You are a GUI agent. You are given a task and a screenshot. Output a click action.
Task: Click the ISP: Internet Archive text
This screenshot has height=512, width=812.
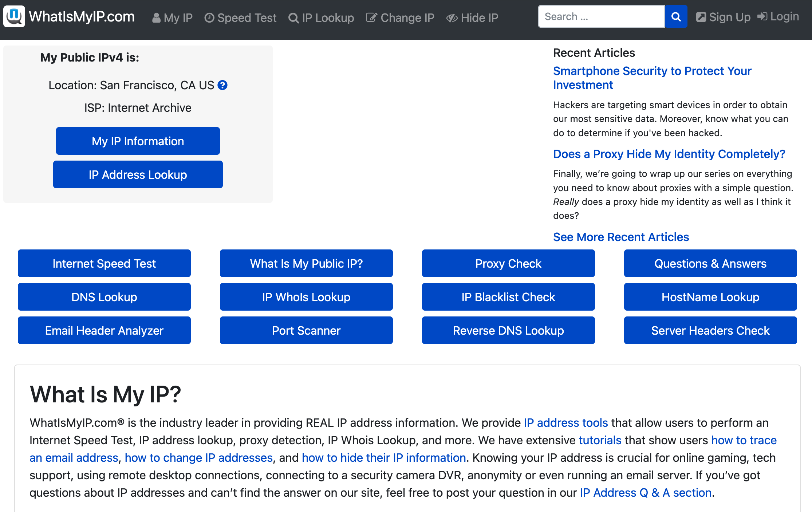click(x=138, y=107)
